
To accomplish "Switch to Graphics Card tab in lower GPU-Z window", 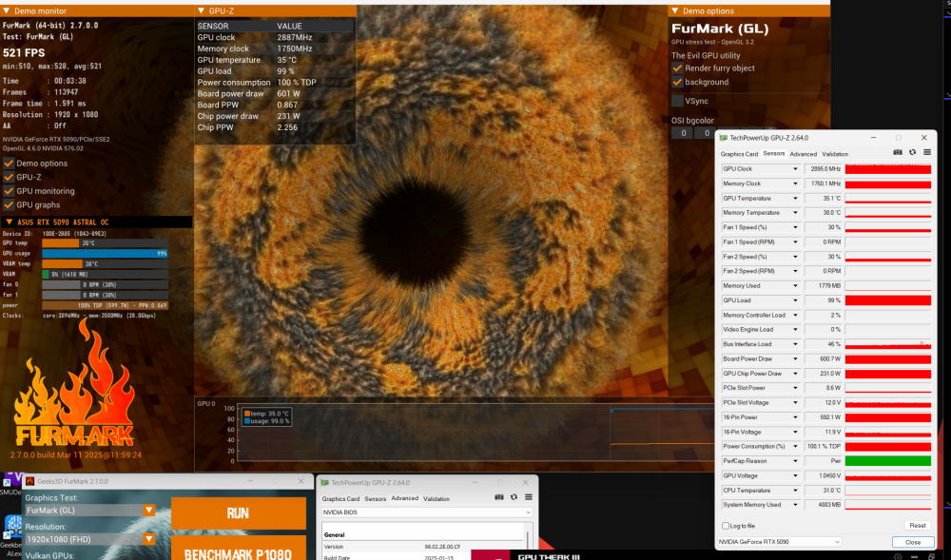I will [340, 499].
